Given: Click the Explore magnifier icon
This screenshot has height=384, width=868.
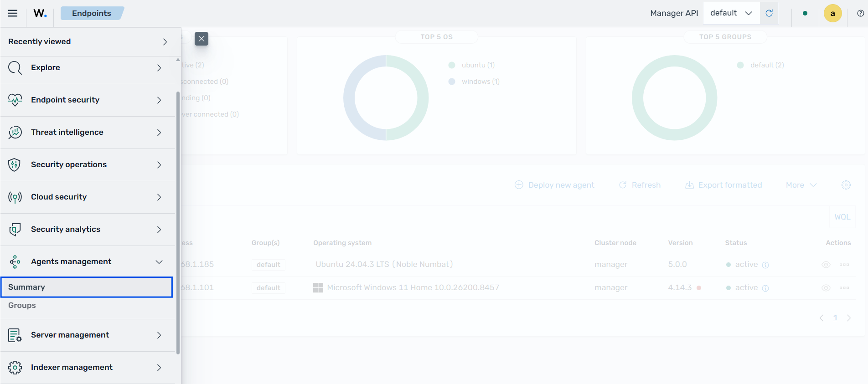Looking at the screenshot, I should [15, 68].
